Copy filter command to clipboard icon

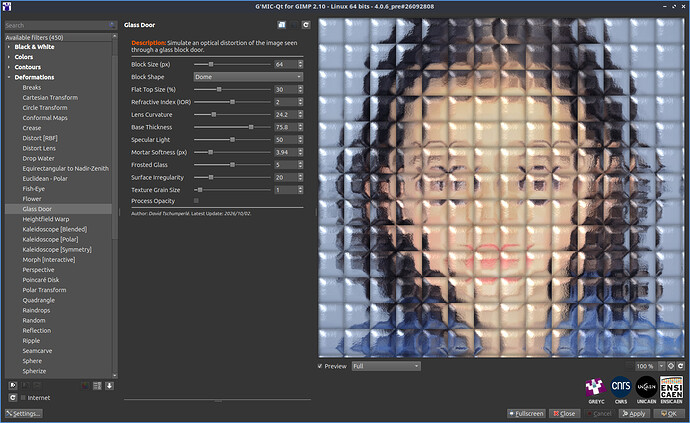coord(282,25)
